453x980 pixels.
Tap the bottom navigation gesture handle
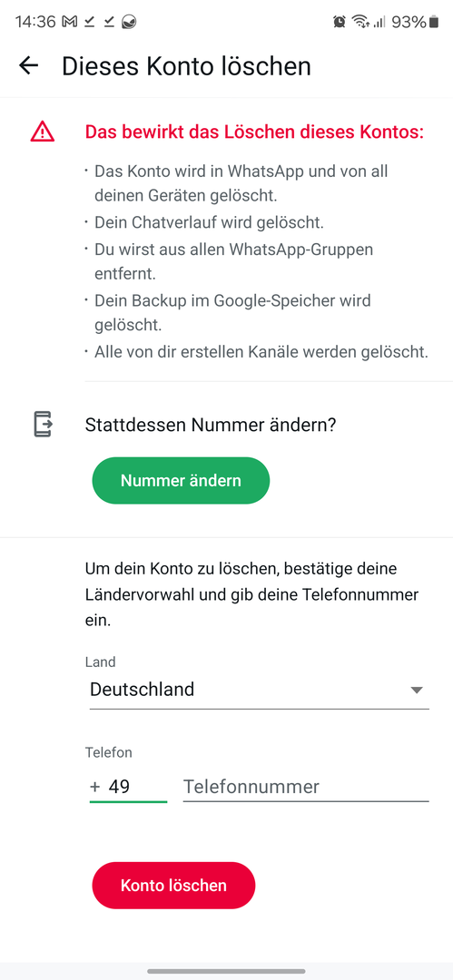tap(227, 971)
